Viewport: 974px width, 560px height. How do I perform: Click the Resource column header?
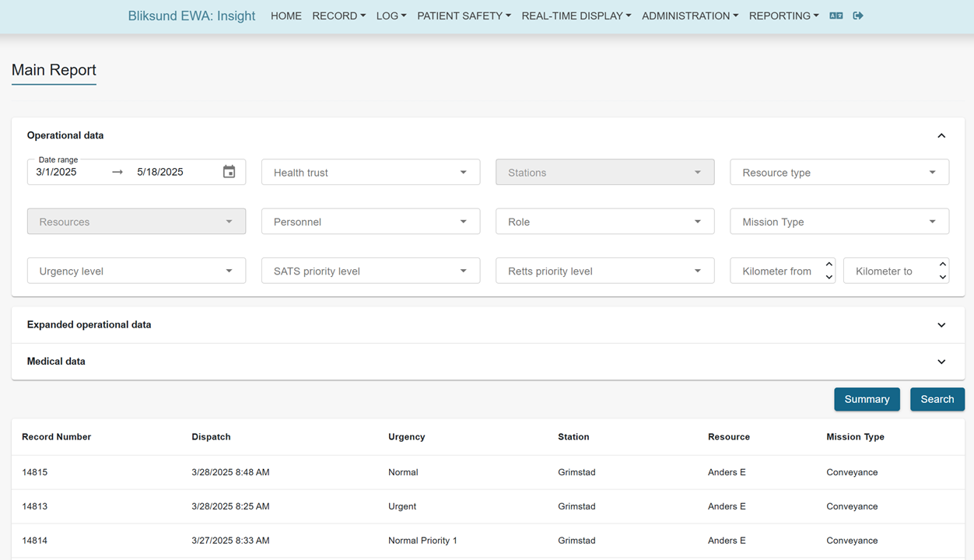(729, 437)
